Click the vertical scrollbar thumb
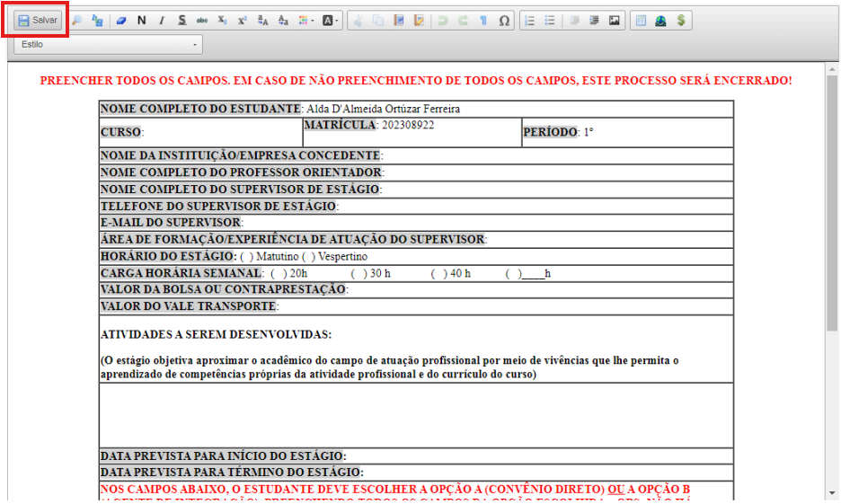This screenshot has width=841, height=504. [832, 204]
